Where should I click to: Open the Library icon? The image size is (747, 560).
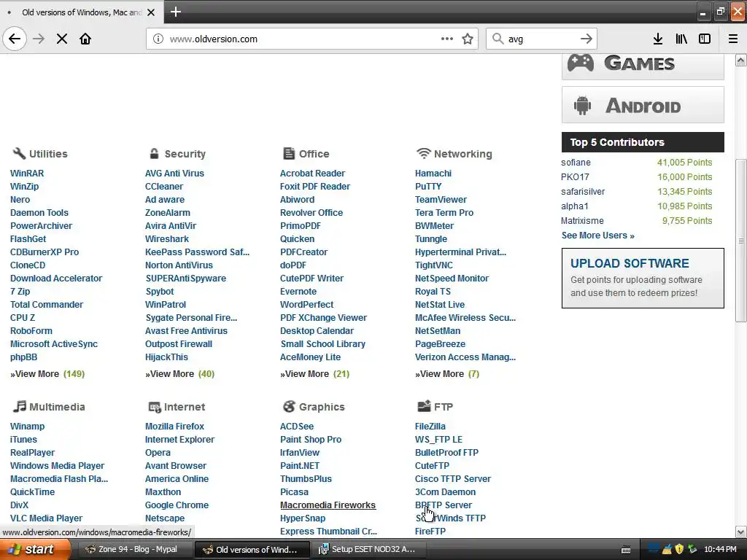(x=681, y=39)
